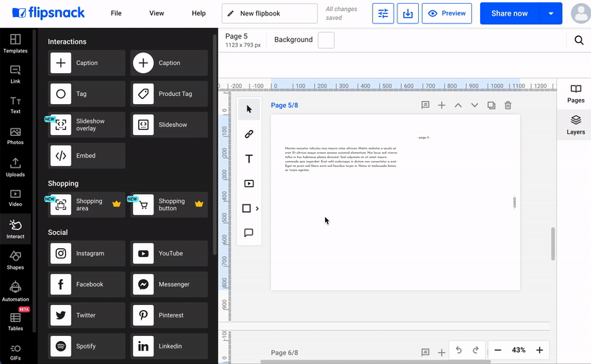Expand the shape tool flyout arrow
The height and width of the screenshot is (364, 591).
coord(257,209)
